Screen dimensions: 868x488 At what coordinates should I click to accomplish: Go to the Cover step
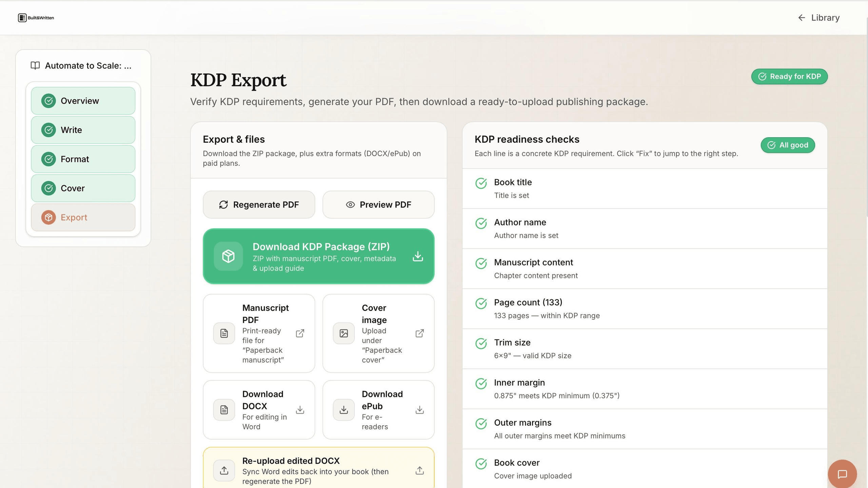[x=83, y=188]
